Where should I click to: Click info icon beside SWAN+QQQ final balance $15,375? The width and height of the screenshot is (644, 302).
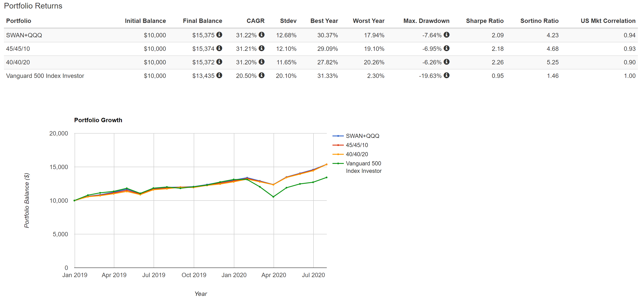pyautogui.click(x=219, y=35)
